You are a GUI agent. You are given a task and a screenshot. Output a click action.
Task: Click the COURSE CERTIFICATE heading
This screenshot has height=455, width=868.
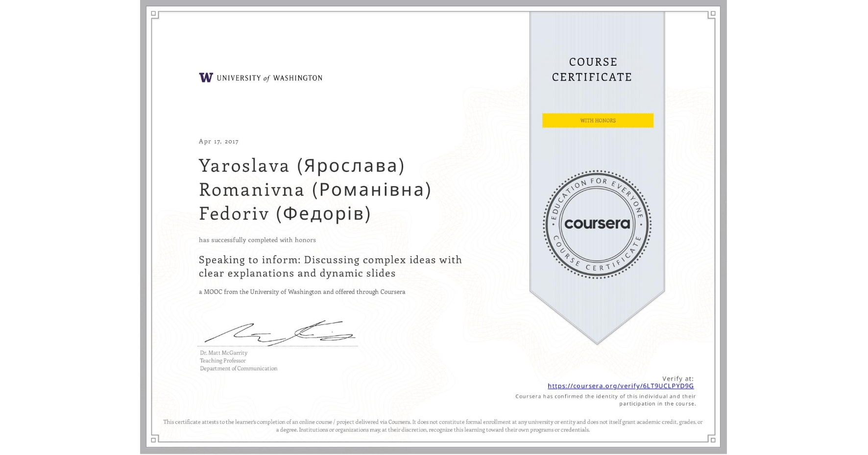[x=592, y=70]
